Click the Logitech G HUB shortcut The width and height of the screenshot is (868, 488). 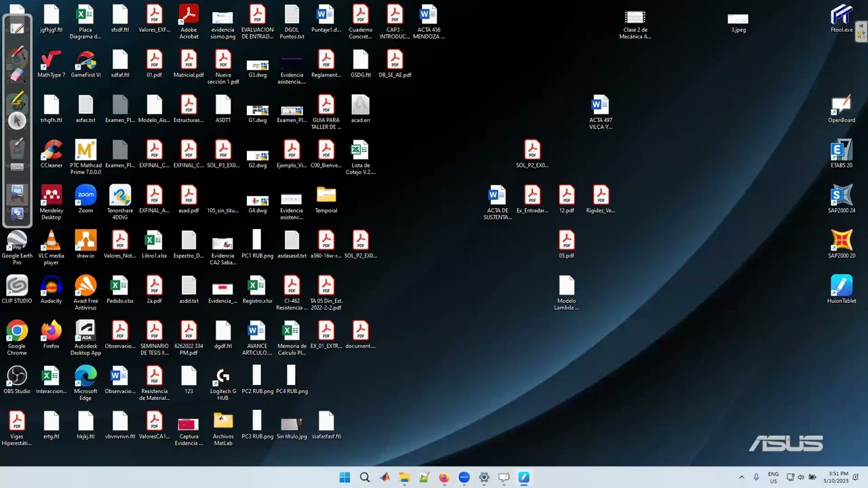223,384
